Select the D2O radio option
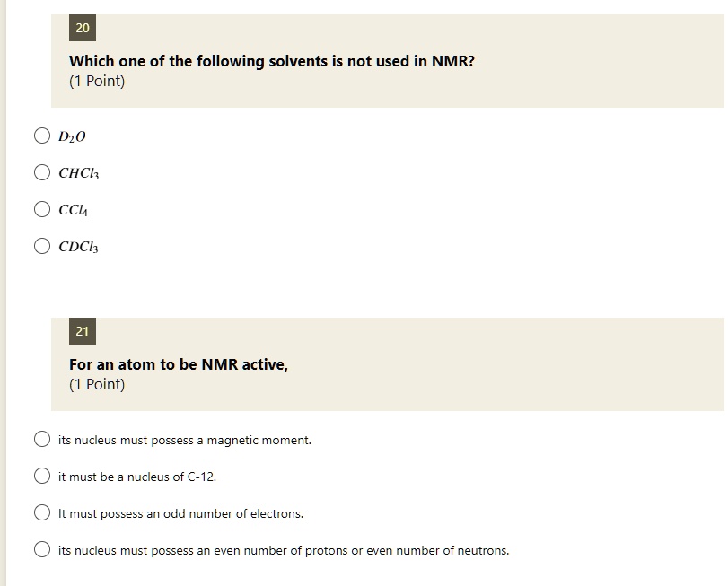 pos(42,136)
